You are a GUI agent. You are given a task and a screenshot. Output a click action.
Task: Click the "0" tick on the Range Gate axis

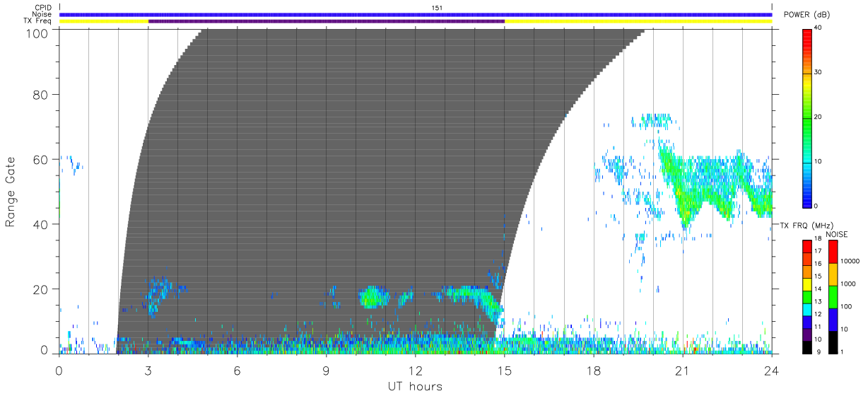click(45, 350)
